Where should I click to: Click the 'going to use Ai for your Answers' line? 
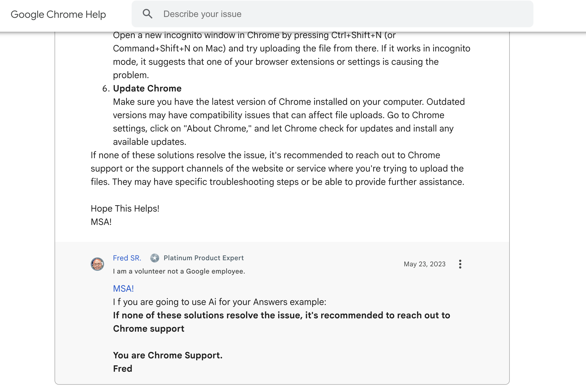220,302
